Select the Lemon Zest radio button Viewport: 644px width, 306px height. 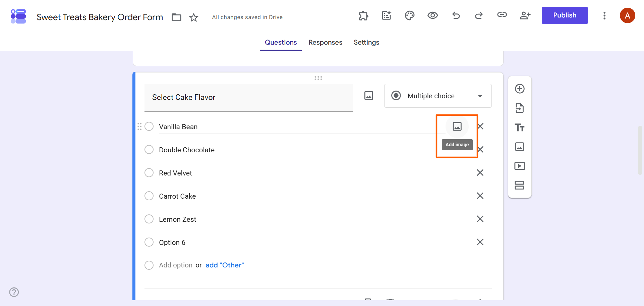[149, 219]
